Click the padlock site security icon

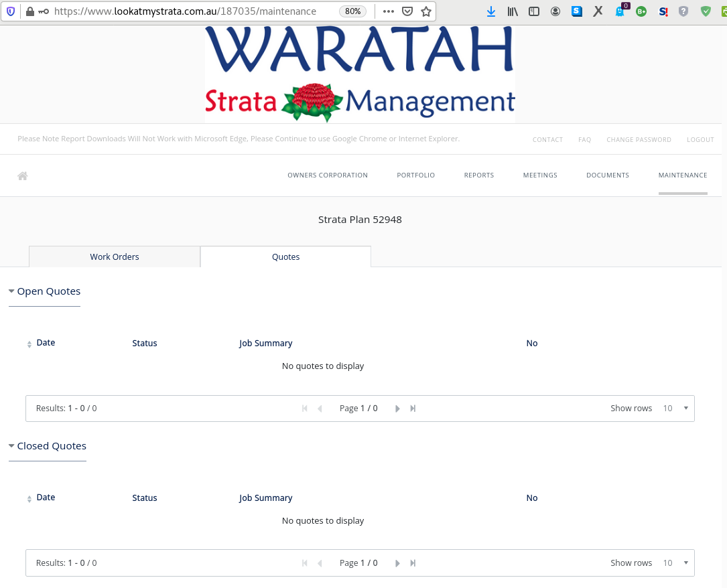30,11
